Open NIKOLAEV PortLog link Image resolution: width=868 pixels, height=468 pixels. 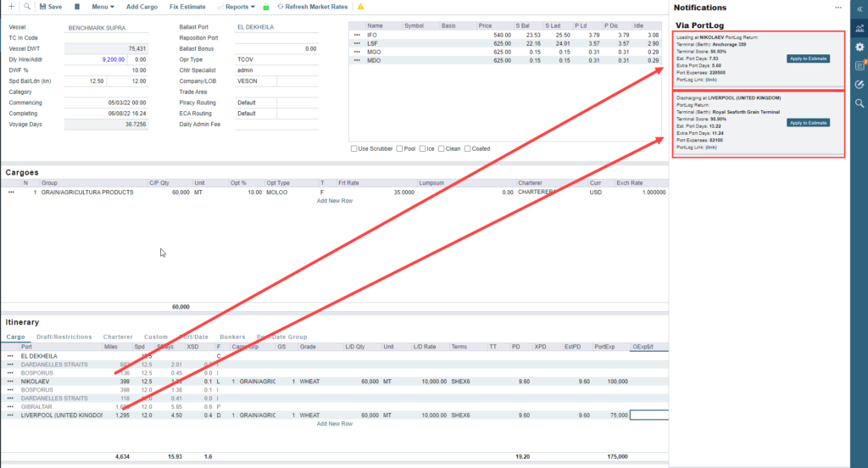coord(711,80)
